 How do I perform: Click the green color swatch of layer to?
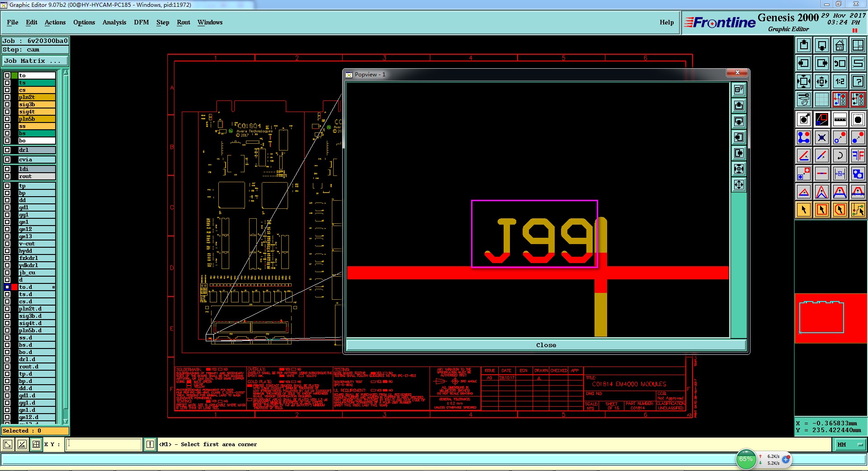14,75
